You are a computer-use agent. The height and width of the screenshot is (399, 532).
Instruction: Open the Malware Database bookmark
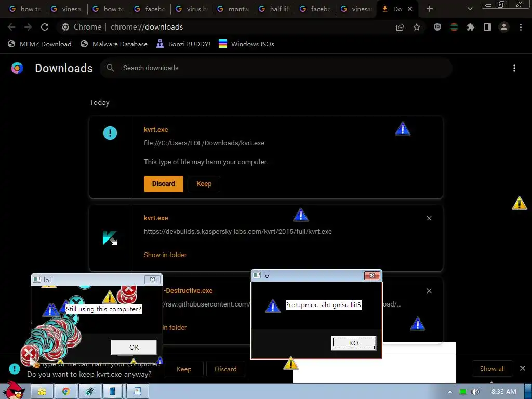coord(114,44)
